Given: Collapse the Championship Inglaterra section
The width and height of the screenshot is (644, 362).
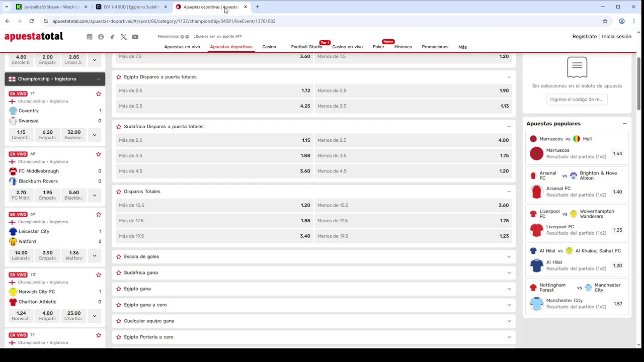Looking at the screenshot, I should coord(99,79).
